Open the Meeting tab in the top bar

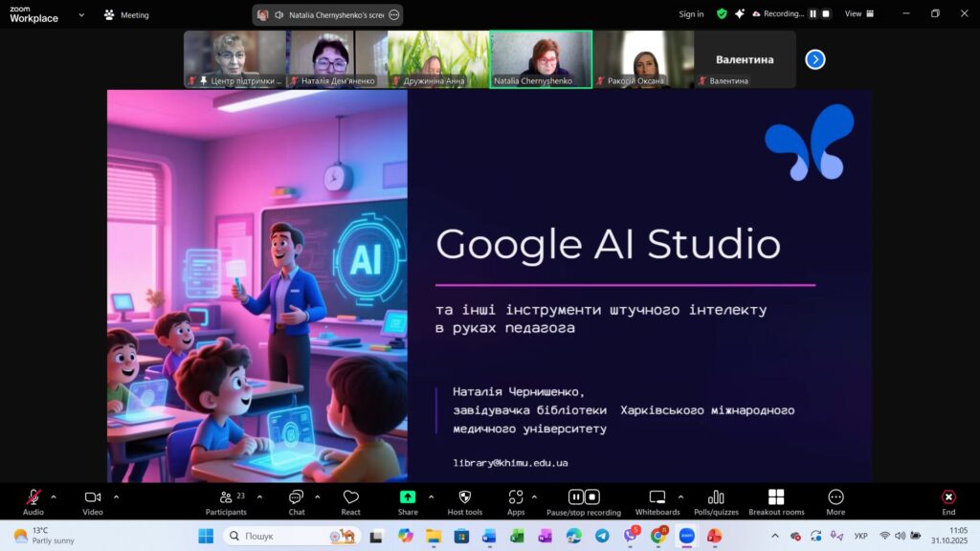coord(127,14)
